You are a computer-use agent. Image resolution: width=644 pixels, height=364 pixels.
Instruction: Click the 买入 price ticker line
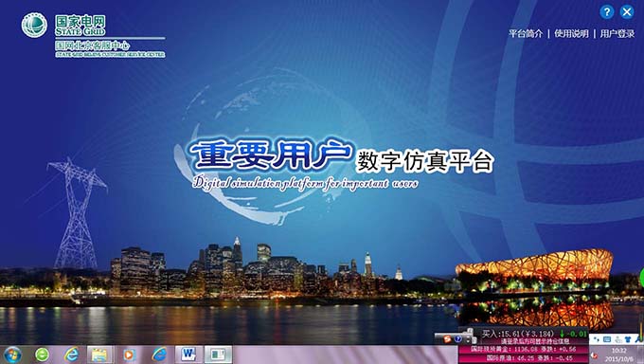tap(534, 334)
